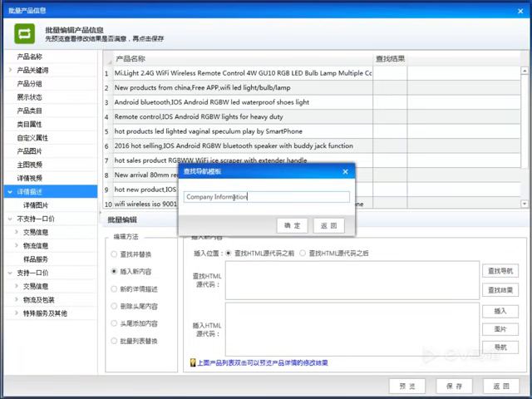Screen dimensions: 532x399
Task: Click the product list scroll-down arrow
Action: 525,204
